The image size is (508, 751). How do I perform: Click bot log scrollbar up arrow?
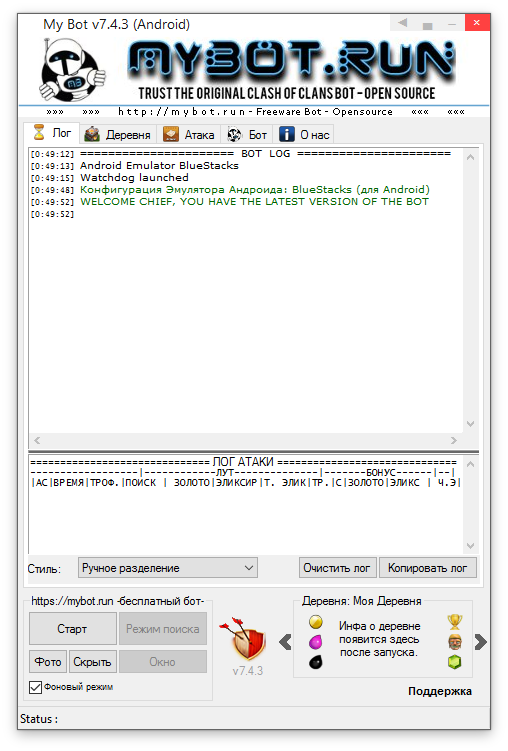(471, 157)
